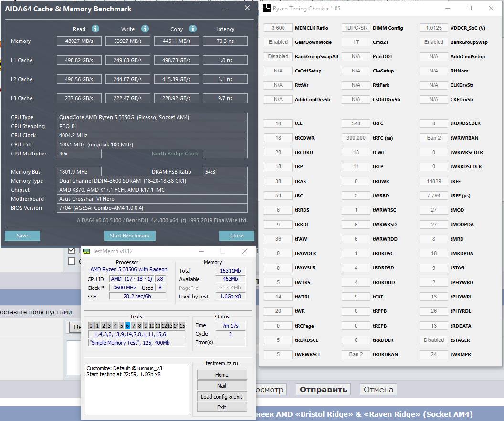Click the TestMem5 SSE value 28.2 sec/Gb
Image resolution: width=504 pixels, height=421 pixels.
pyautogui.click(x=137, y=296)
